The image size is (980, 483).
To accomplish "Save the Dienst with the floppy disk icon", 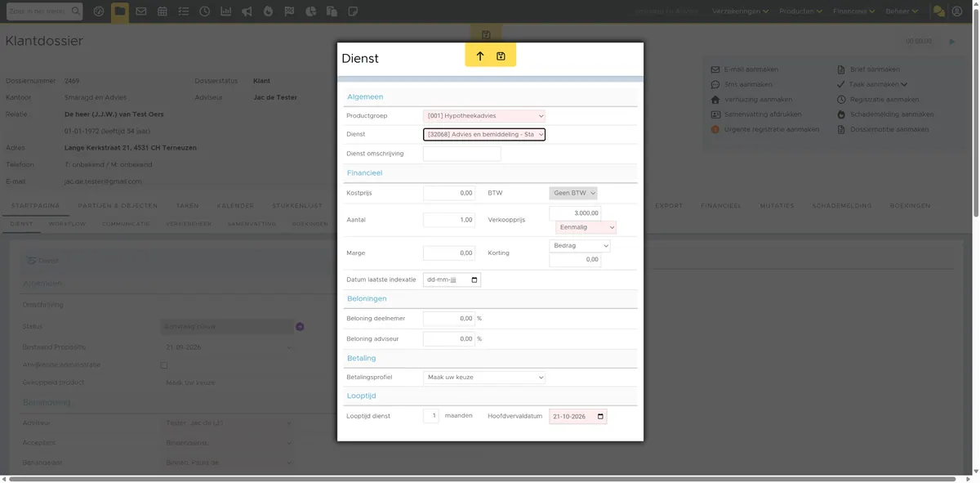I will click(x=501, y=56).
